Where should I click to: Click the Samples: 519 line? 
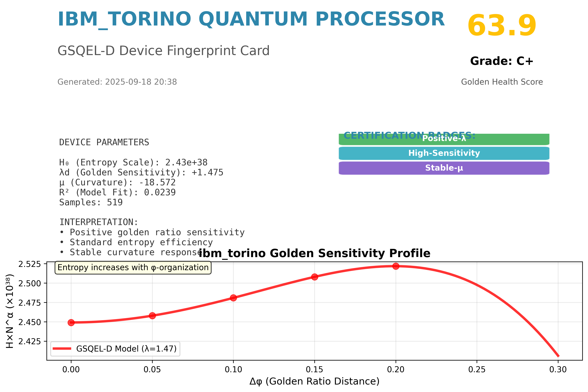(91, 202)
